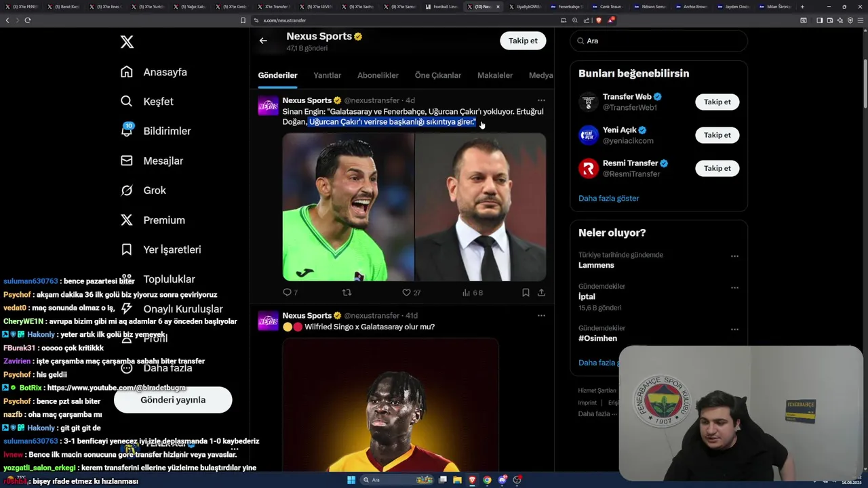This screenshot has width=868, height=488.
Task: Open Mesajlar messages
Action: click(x=152, y=161)
